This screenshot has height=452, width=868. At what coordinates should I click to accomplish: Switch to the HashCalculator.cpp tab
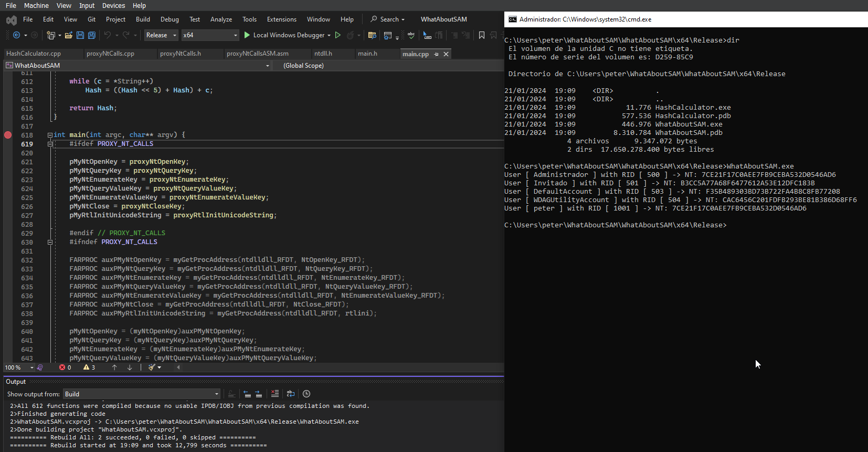pyautogui.click(x=34, y=54)
